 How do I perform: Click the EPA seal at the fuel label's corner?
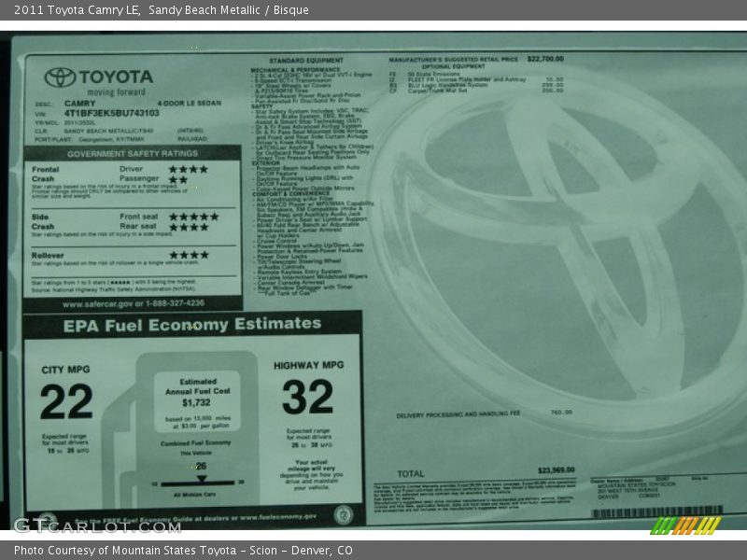[343, 515]
